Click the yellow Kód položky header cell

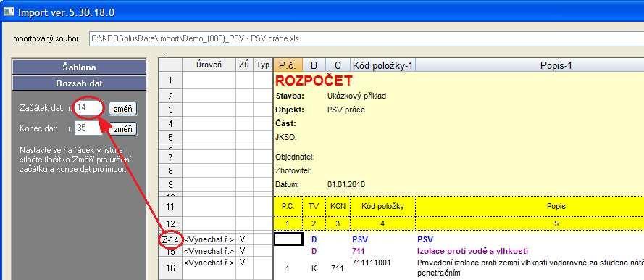coord(382,206)
